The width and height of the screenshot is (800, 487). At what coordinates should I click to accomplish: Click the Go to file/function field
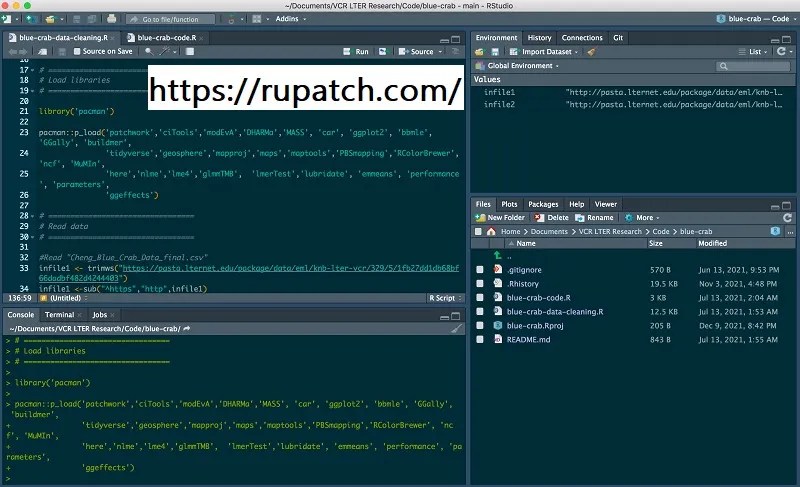[170, 19]
